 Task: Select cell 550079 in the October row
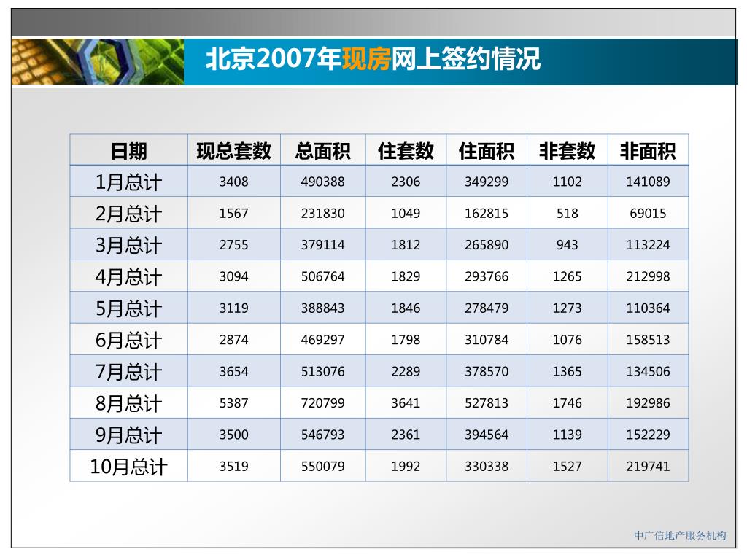pyautogui.click(x=323, y=466)
